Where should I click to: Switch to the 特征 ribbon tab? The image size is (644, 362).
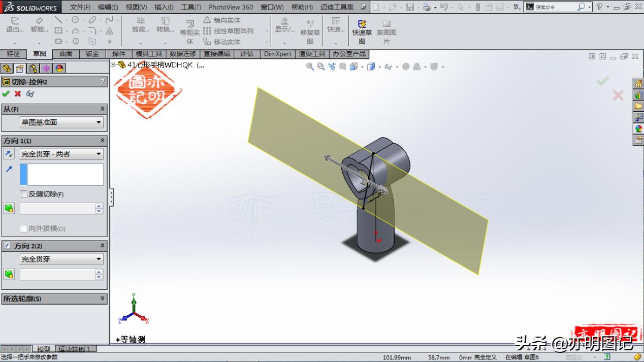[x=14, y=53]
